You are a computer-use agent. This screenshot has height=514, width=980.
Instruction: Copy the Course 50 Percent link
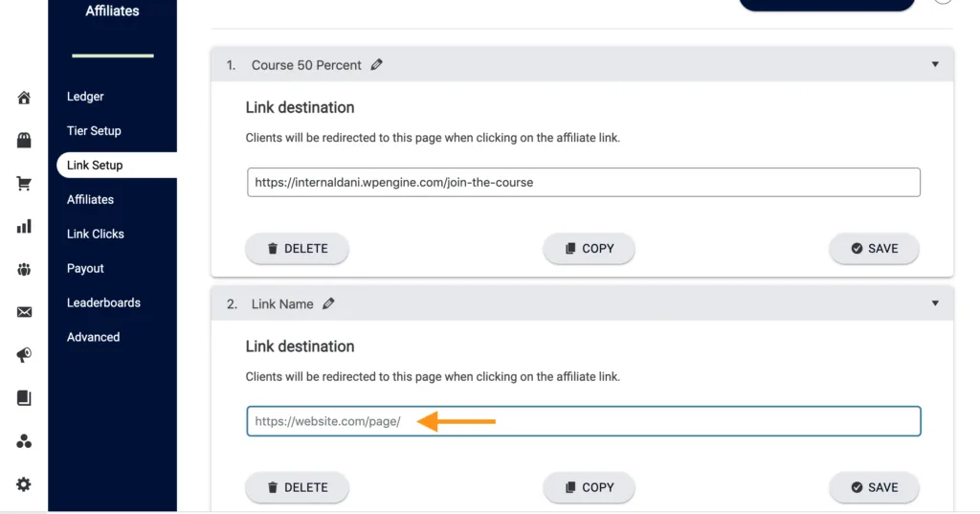click(589, 248)
